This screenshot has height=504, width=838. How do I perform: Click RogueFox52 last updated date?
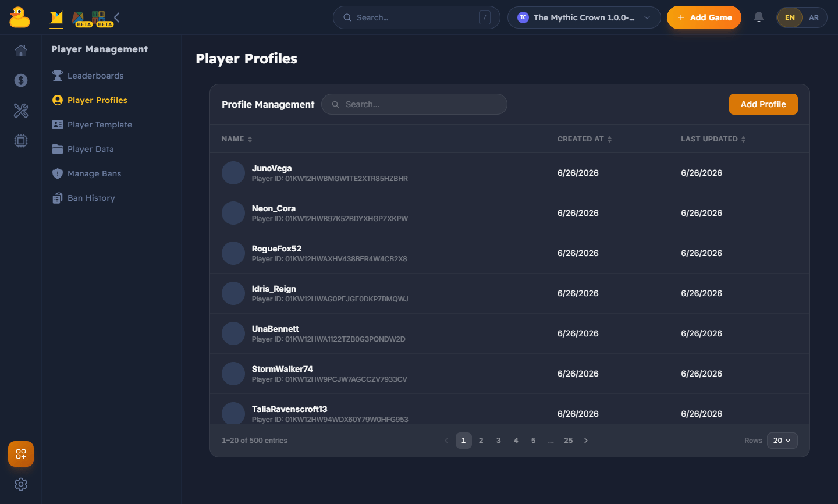pos(702,253)
